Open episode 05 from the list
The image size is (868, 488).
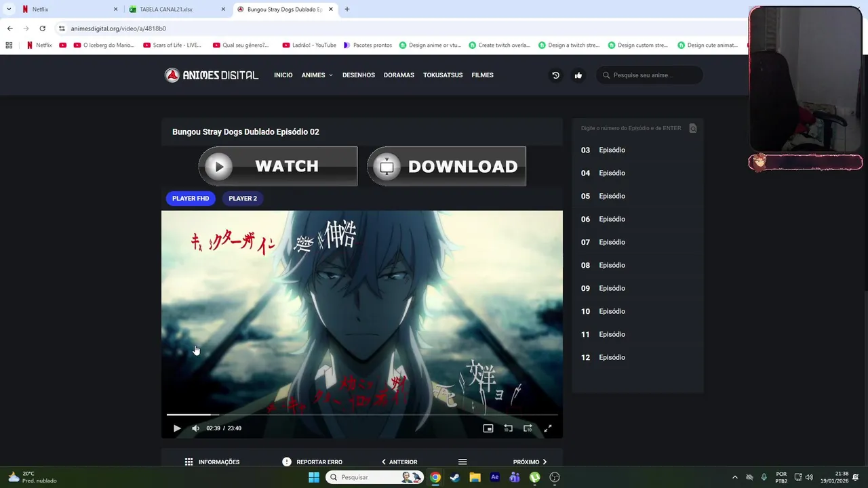637,196
